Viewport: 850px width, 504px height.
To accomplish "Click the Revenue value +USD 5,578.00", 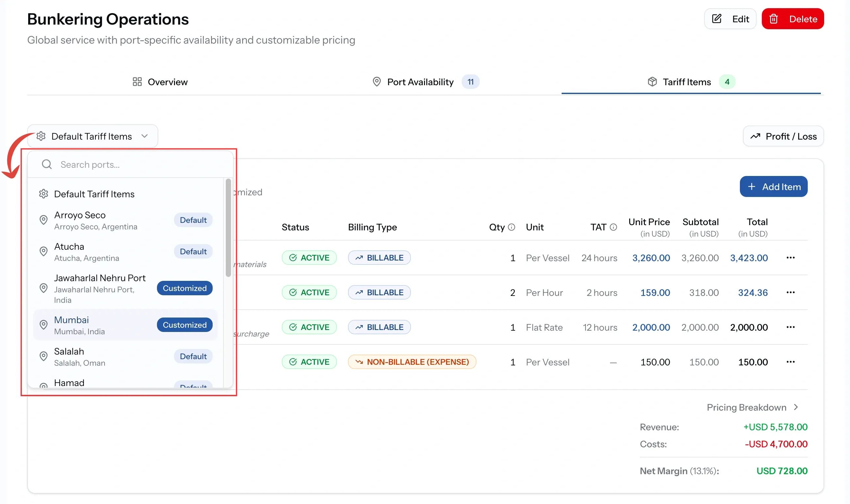I will click(775, 427).
